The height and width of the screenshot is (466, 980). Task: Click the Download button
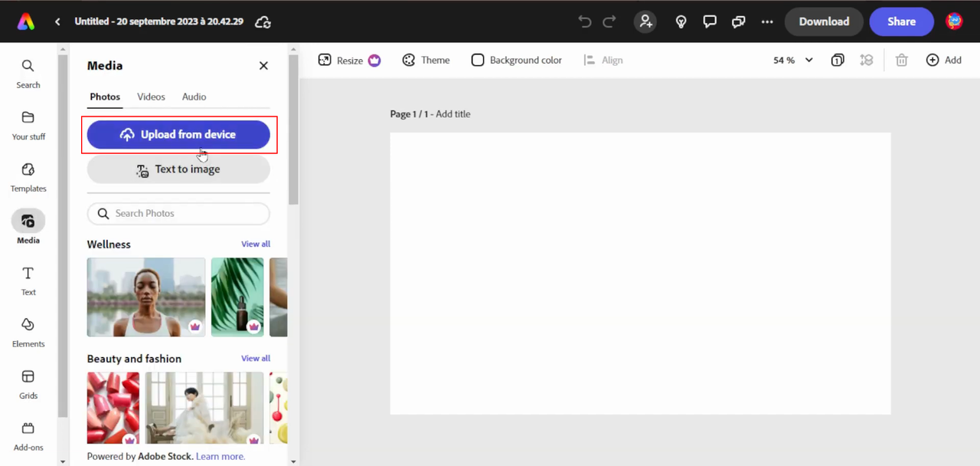coord(824,21)
